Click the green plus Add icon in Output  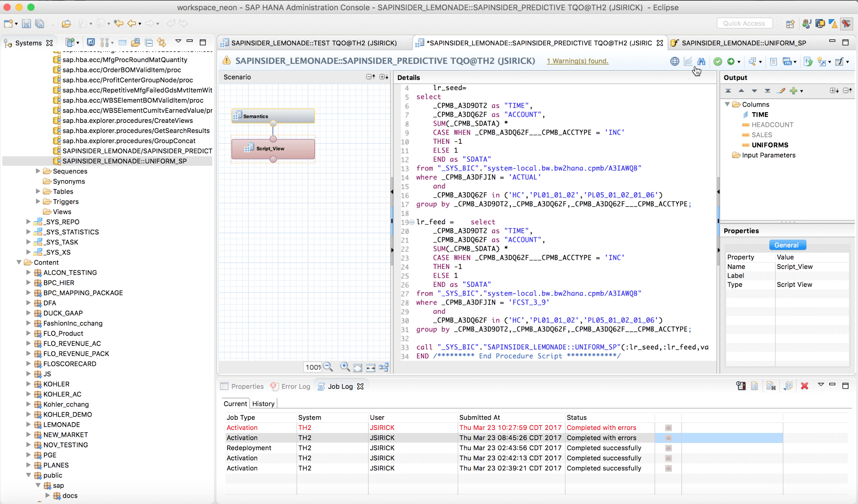[794, 91]
